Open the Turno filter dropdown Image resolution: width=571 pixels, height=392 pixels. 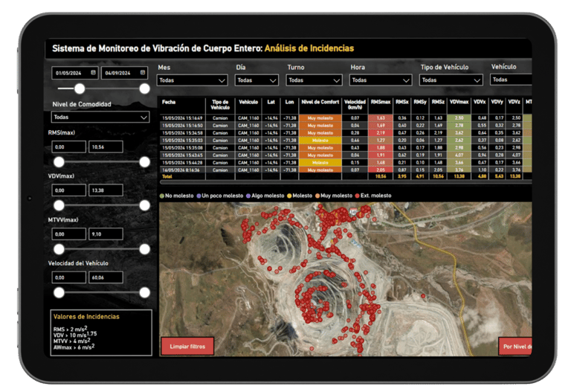pos(314,80)
